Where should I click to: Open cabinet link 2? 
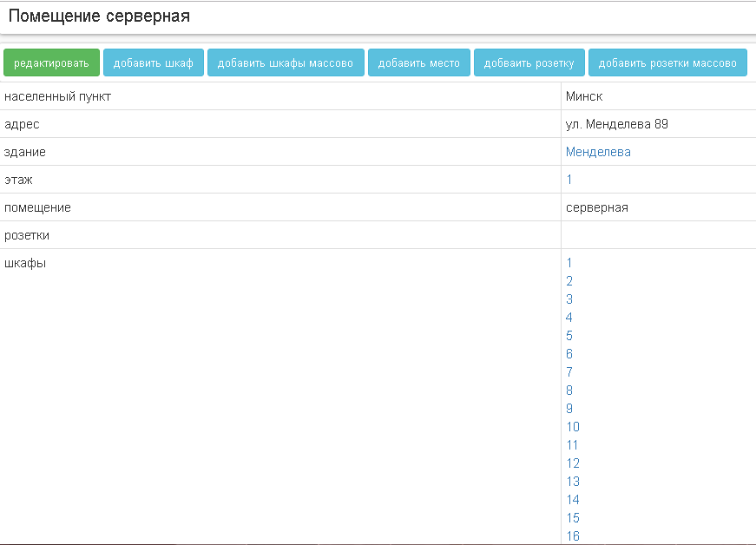[569, 281]
